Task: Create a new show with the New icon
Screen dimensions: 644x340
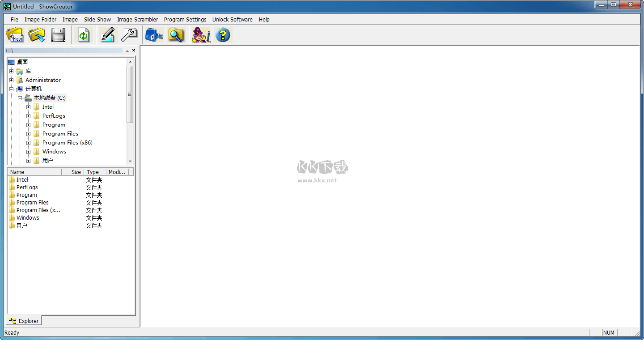Action: tap(15, 35)
